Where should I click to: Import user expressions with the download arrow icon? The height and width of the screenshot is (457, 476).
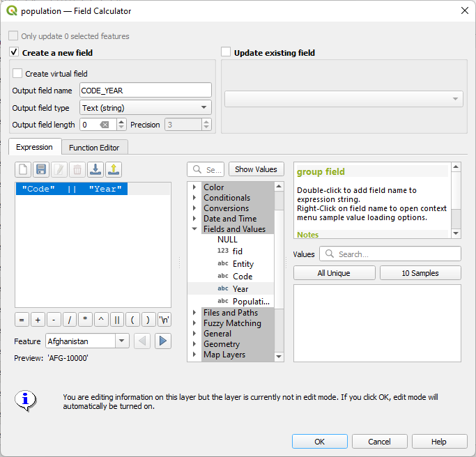click(95, 169)
